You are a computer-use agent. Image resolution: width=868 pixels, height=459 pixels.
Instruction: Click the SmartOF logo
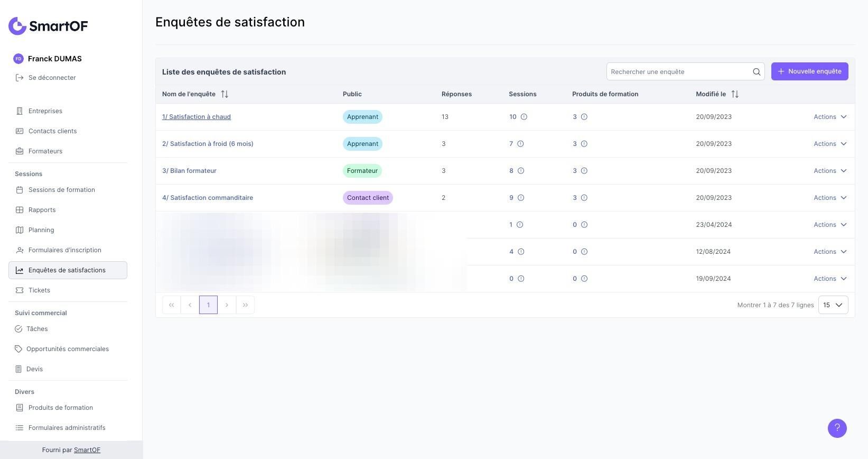[48, 26]
